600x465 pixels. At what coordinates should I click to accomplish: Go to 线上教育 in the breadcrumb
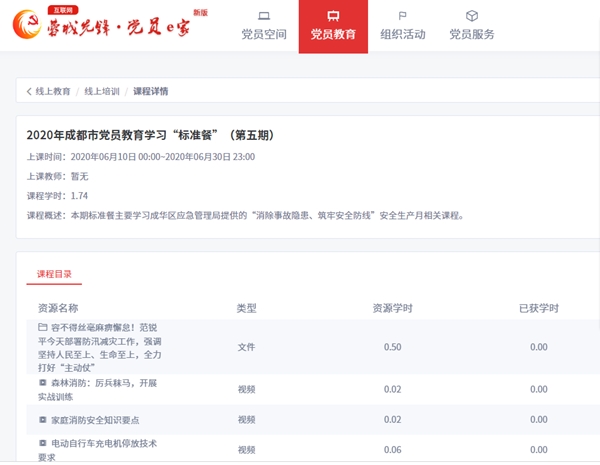[54, 91]
